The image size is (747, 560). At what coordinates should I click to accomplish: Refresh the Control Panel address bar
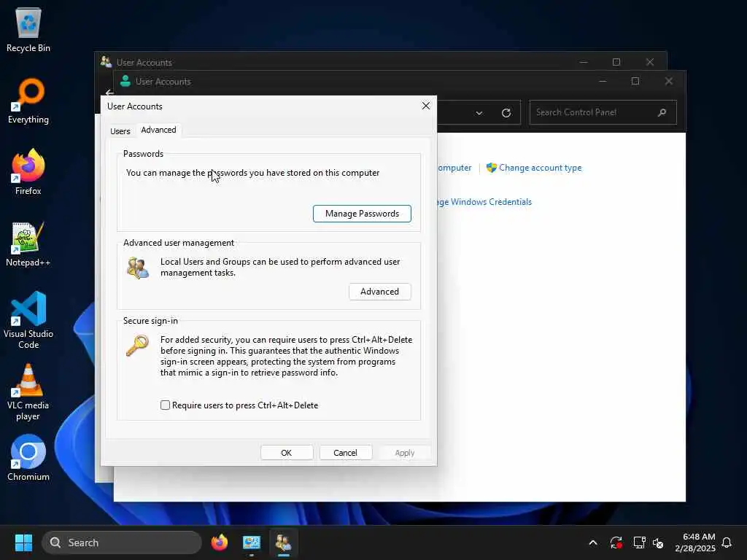(506, 113)
